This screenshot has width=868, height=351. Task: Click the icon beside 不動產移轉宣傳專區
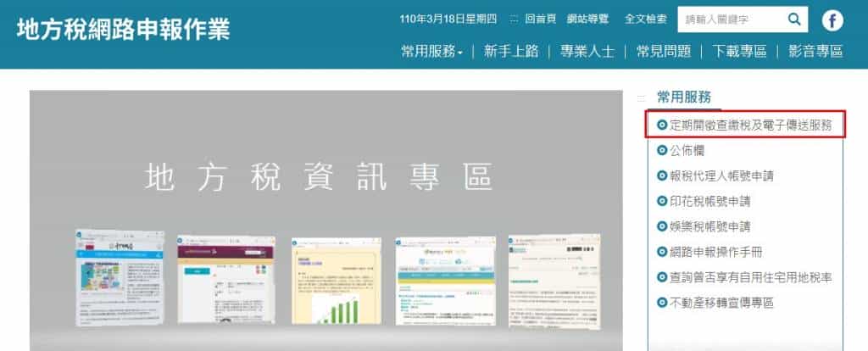tap(662, 303)
